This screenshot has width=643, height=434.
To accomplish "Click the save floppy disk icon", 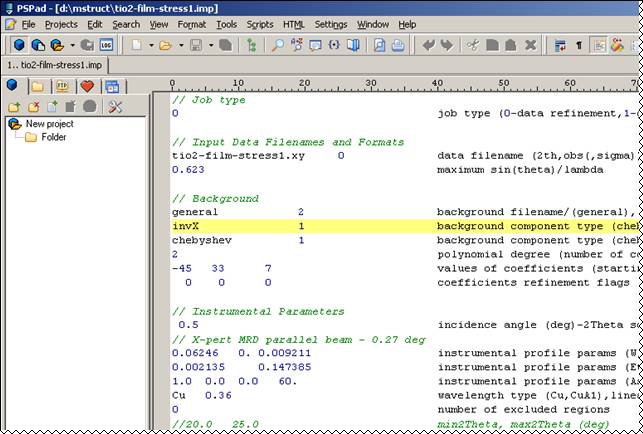I will click(196, 45).
